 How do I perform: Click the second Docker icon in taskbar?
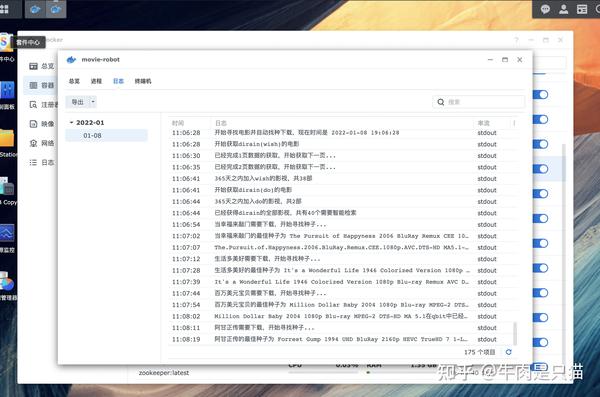coord(56,9)
